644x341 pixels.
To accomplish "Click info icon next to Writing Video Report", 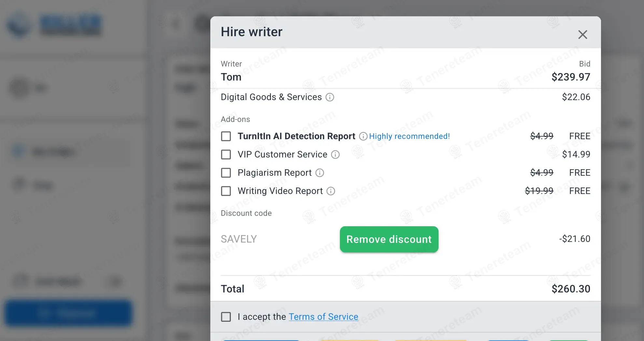I will click(x=331, y=191).
